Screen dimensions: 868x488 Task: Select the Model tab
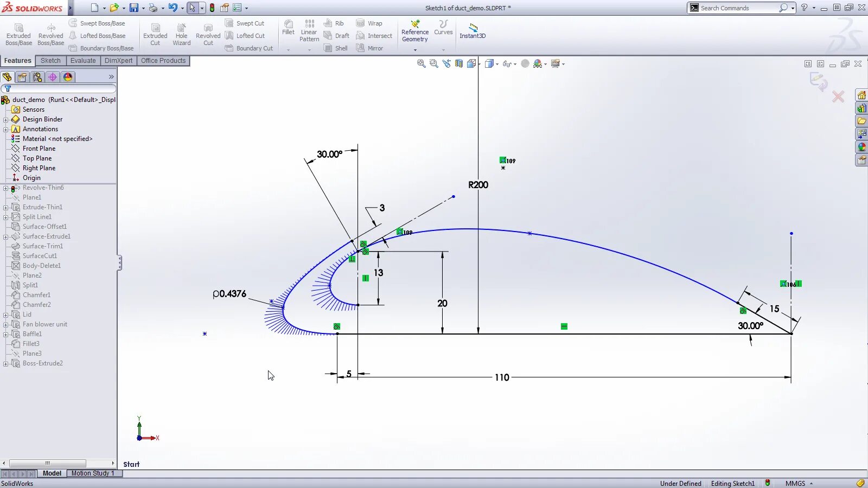[52, 473]
